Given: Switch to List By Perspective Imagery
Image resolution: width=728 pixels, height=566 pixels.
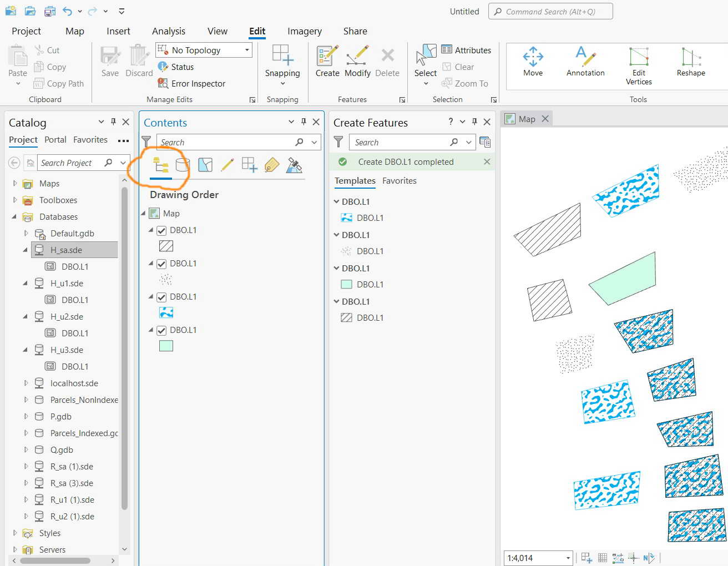Looking at the screenshot, I should 294,165.
